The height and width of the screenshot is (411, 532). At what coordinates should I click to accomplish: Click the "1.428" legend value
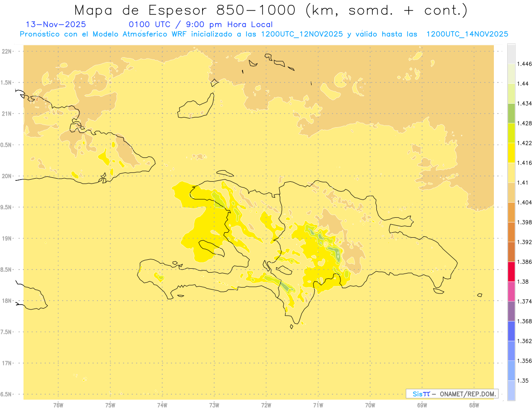[525, 123]
